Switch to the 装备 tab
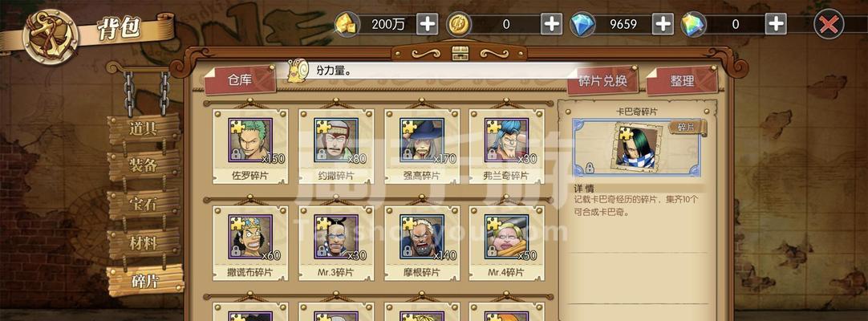Viewport: 868px width, 321px height. coord(144,165)
